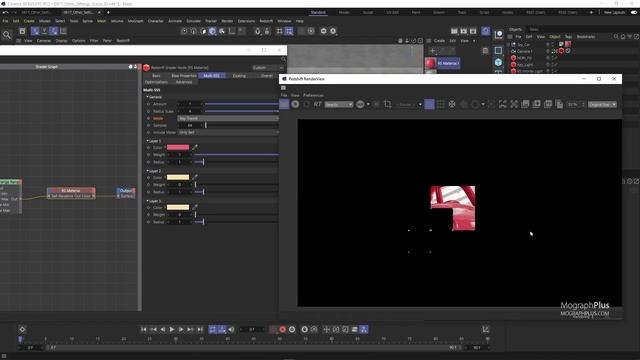Open the Custom preset dropdown in the node editor
Viewport: 640px width, 360px height.
[268, 68]
